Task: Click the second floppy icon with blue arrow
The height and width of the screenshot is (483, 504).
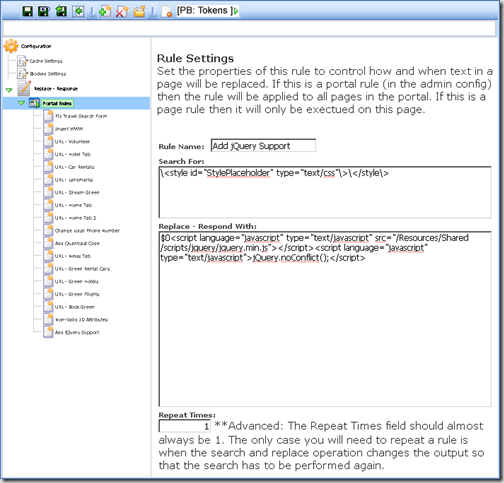Action: pyautogui.click(x=44, y=11)
